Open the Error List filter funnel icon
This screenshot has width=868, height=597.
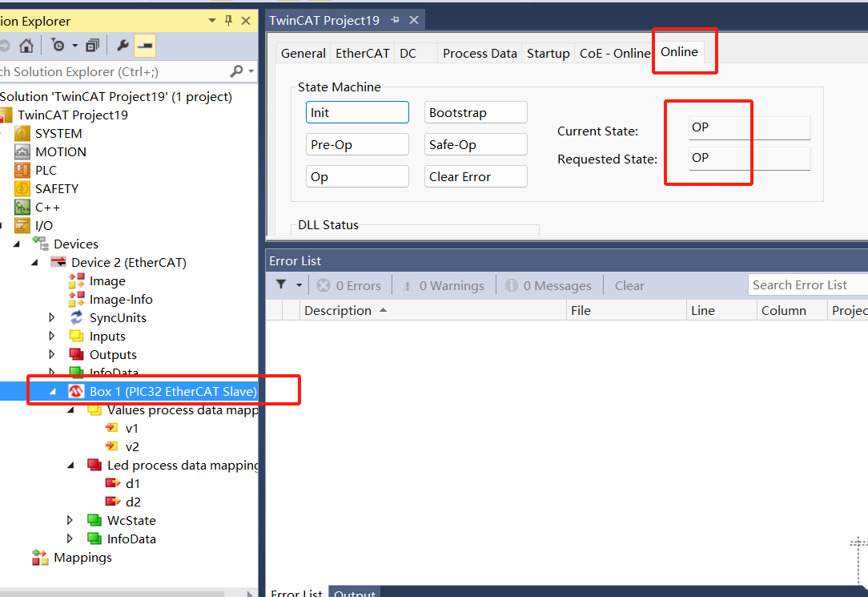tap(281, 284)
